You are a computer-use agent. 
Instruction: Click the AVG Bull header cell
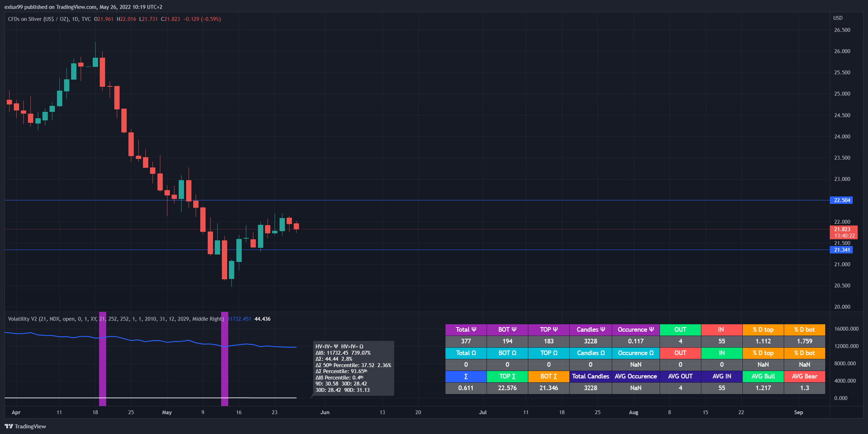tap(763, 376)
